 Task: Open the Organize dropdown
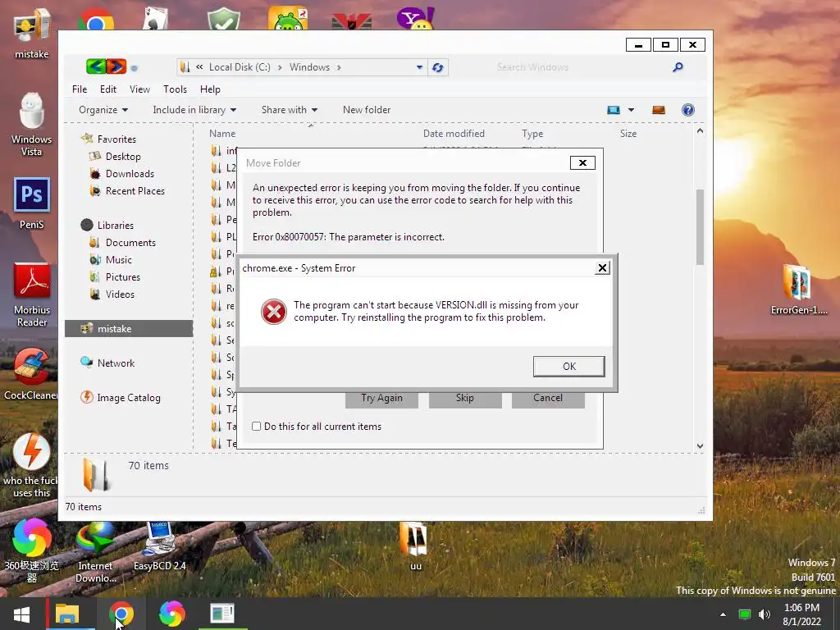coord(103,110)
